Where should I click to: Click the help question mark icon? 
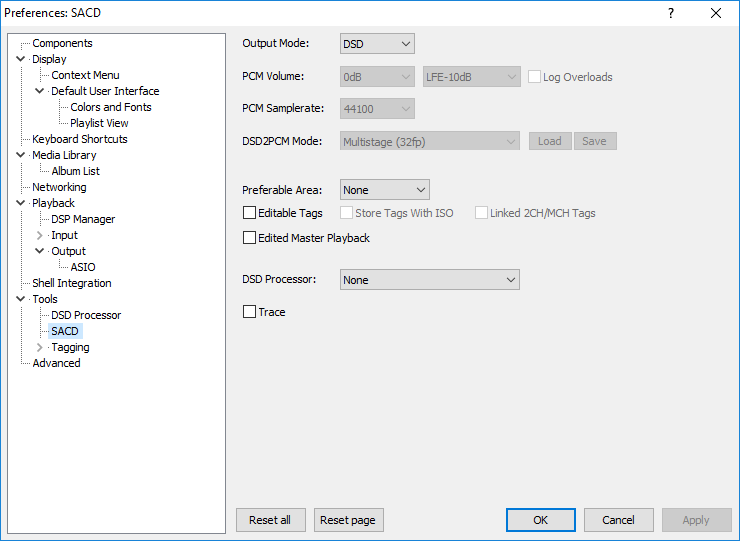[671, 13]
